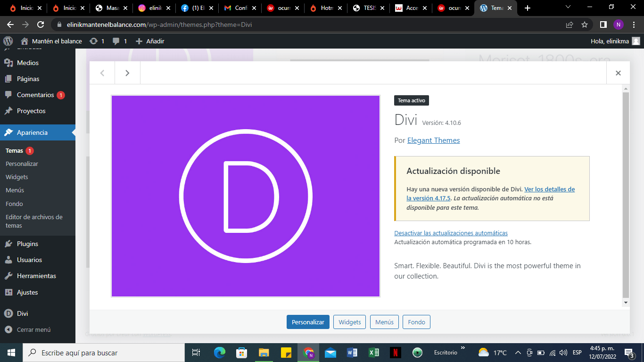Click the theme details vertical scrollbar
Image resolution: width=644 pixels, height=362 pixels.
pos(626,195)
